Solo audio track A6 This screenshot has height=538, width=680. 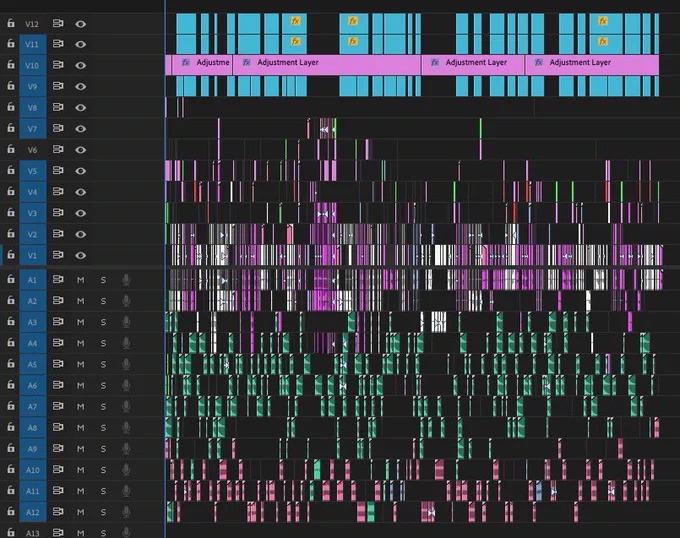[103, 385]
